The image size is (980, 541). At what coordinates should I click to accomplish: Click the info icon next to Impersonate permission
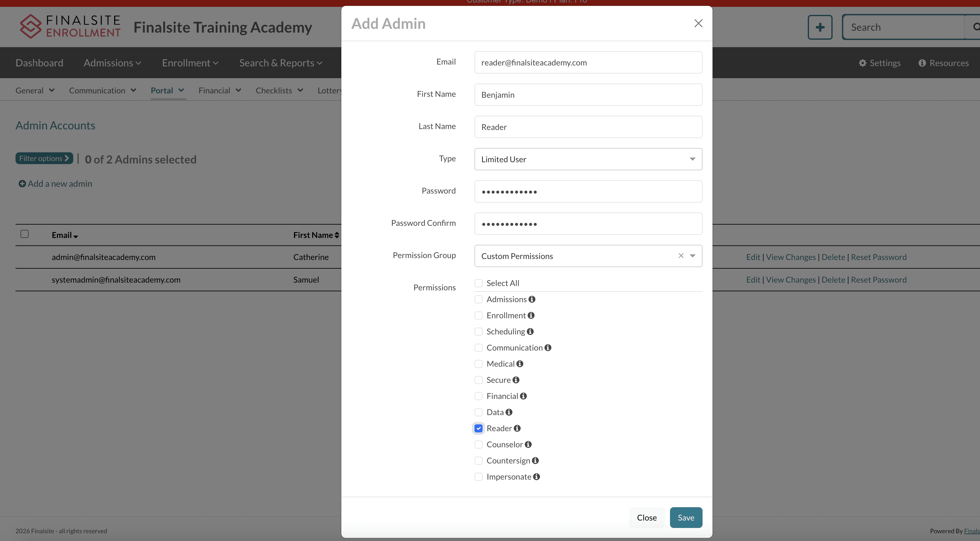537,476
